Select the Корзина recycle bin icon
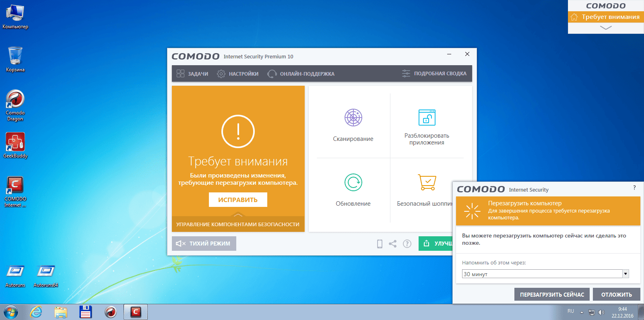This screenshot has height=320, width=644. tap(15, 59)
